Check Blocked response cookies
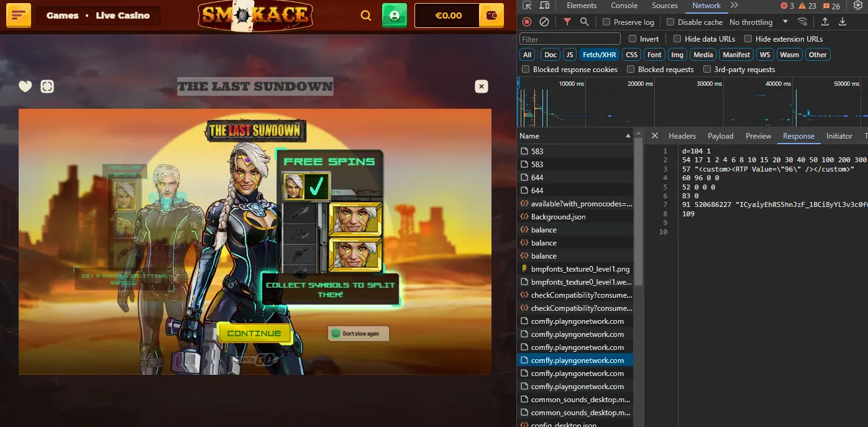Screen dimensions: 868x427 [526, 70]
